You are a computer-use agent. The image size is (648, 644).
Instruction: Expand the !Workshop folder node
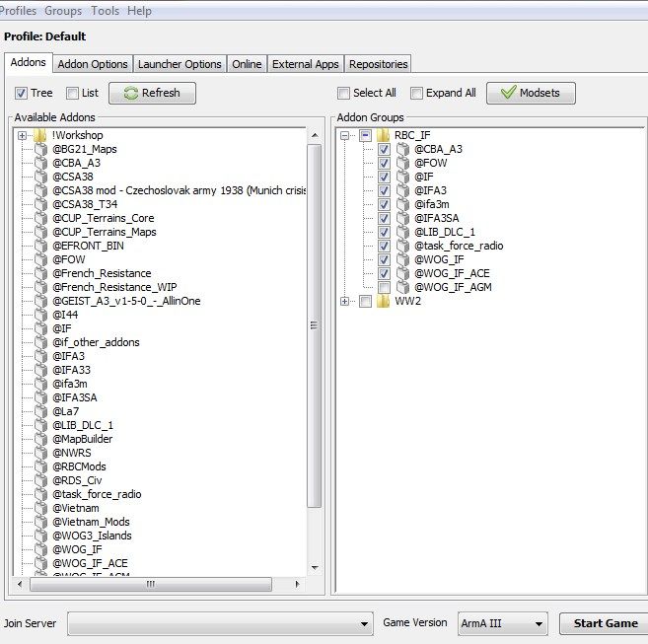(22, 135)
